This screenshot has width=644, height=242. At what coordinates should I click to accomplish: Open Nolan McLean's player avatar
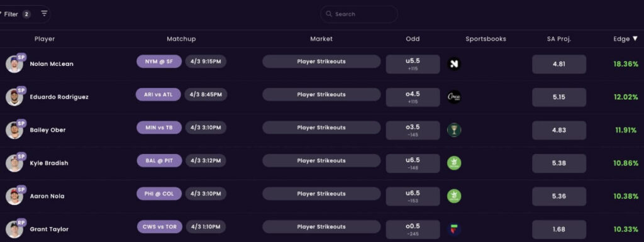click(x=14, y=64)
